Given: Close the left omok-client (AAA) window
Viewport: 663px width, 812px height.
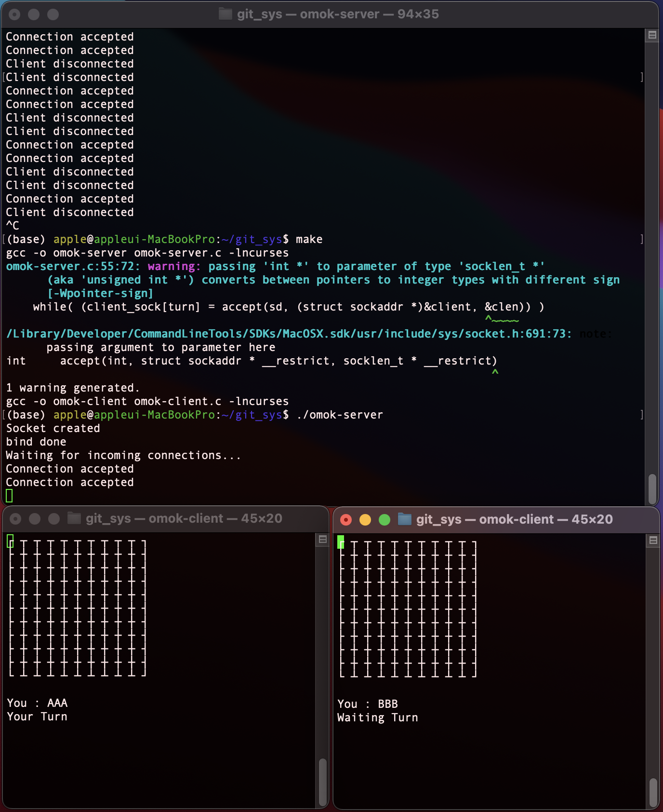Looking at the screenshot, I should pyautogui.click(x=15, y=519).
